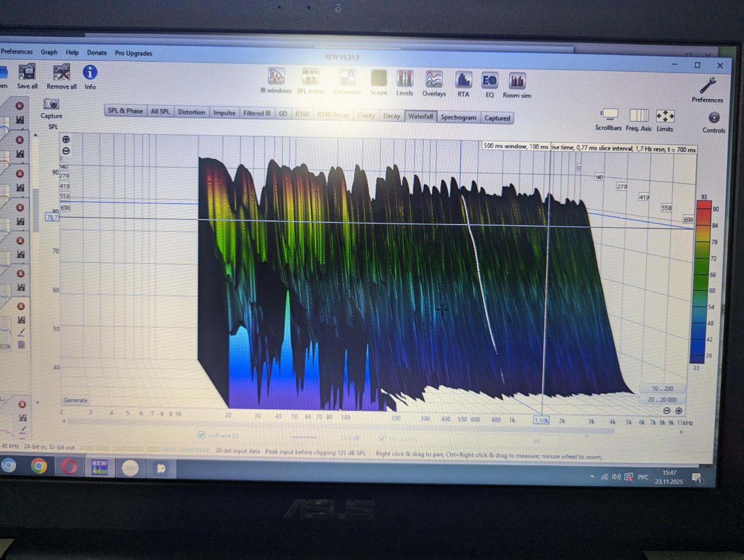744x560 pixels.
Task: Toggle the Scrollbars display
Action: click(609, 116)
